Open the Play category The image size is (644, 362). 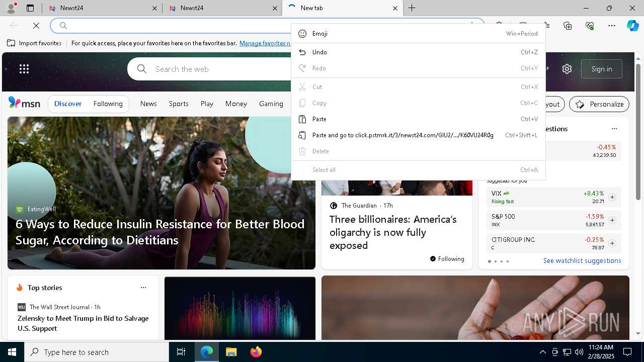[x=207, y=104]
